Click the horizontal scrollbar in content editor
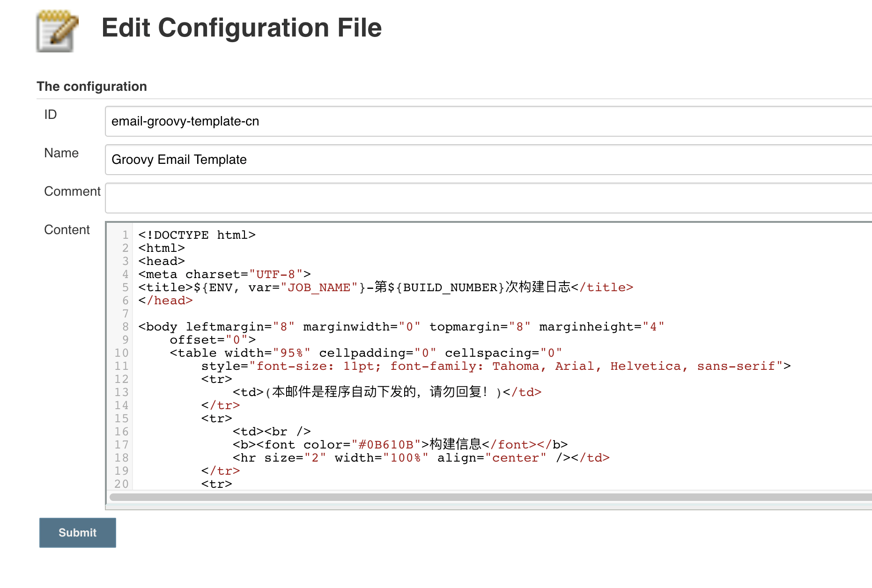 point(487,497)
